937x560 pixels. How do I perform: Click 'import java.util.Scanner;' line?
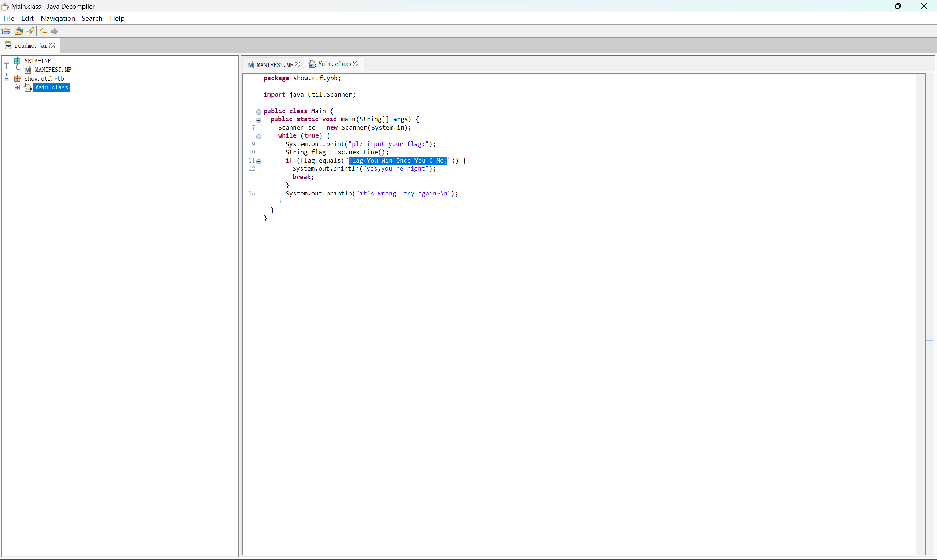(x=309, y=95)
